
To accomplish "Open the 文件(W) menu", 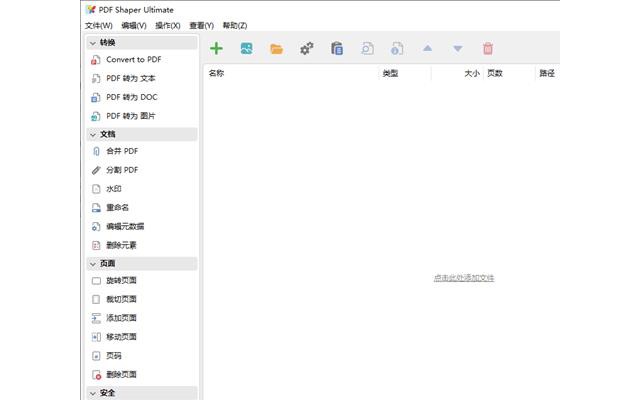I will pos(98,25).
